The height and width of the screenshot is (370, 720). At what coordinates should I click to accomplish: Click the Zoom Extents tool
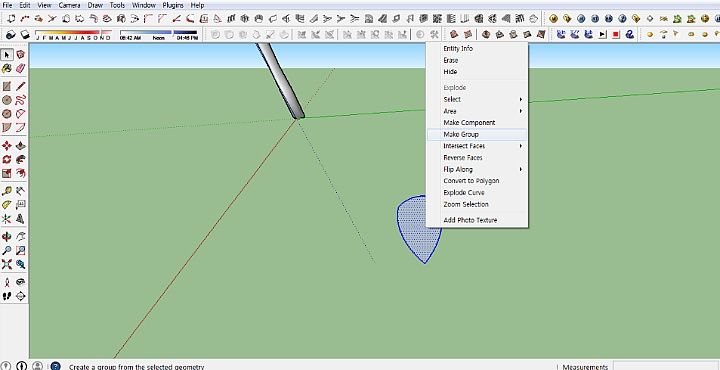coord(7,264)
